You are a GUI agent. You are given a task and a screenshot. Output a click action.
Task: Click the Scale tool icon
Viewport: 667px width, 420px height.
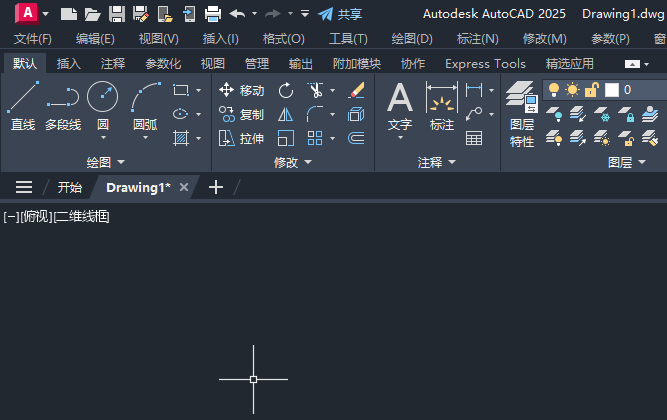(285, 138)
